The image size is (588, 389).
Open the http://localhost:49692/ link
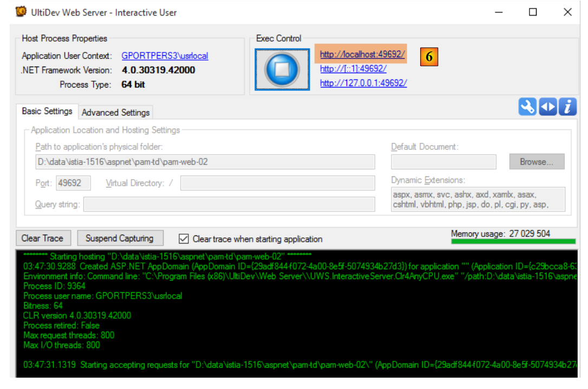(362, 55)
